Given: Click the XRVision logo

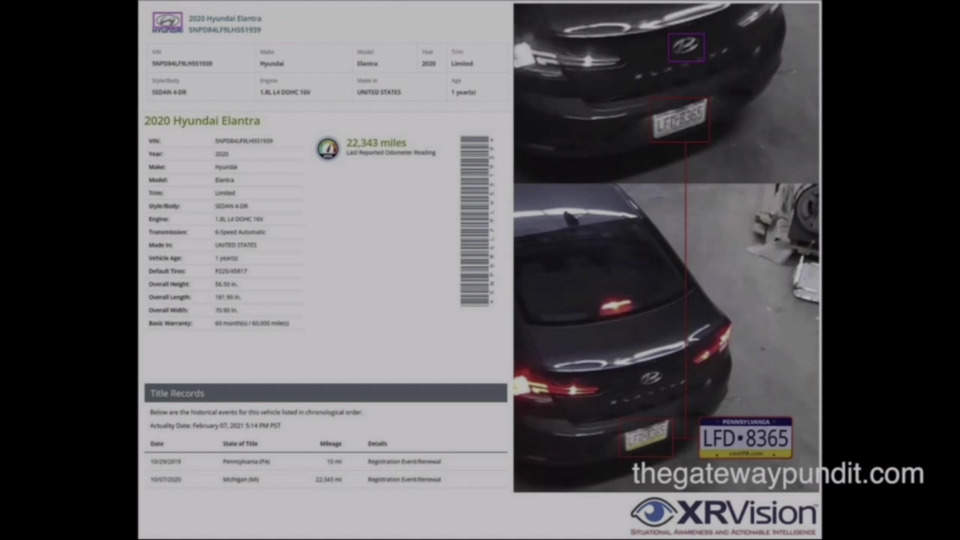Looking at the screenshot, I should tap(724, 516).
